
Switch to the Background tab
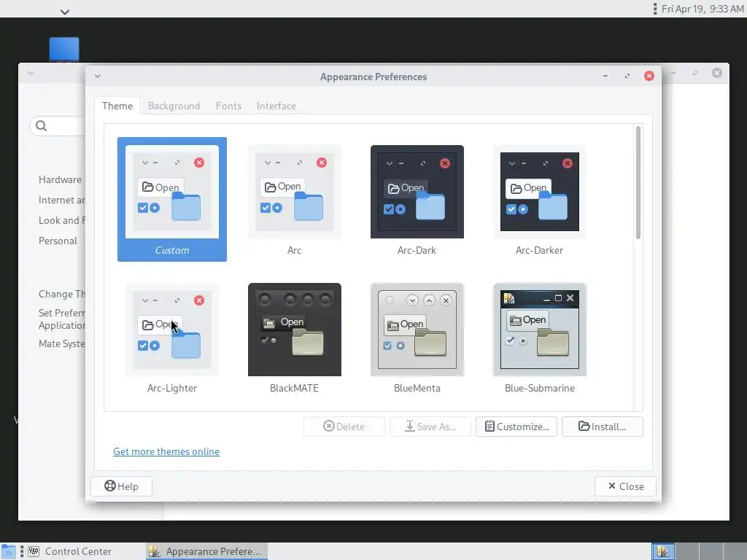(x=174, y=106)
